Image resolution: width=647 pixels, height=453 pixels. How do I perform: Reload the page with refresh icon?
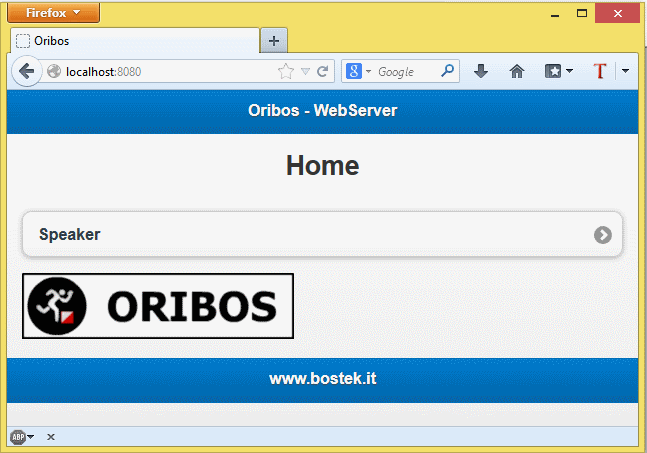(x=323, y=71)
